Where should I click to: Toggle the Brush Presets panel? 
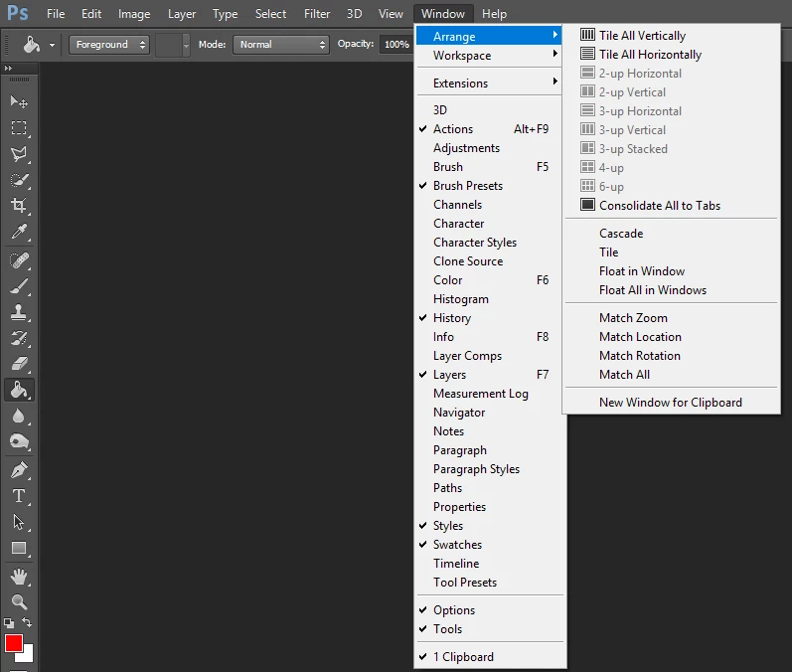pos(489,186)
